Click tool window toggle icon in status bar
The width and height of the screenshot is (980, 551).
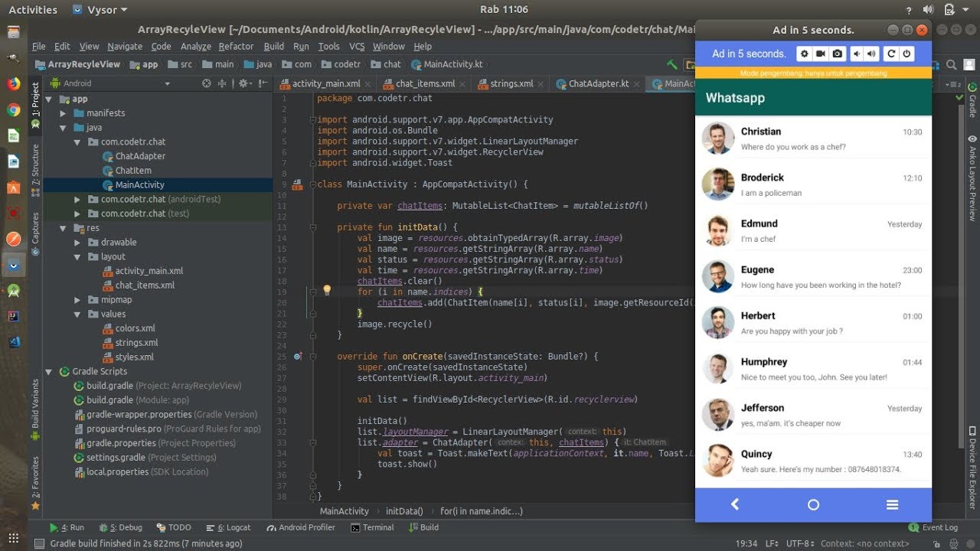point(38,543)
